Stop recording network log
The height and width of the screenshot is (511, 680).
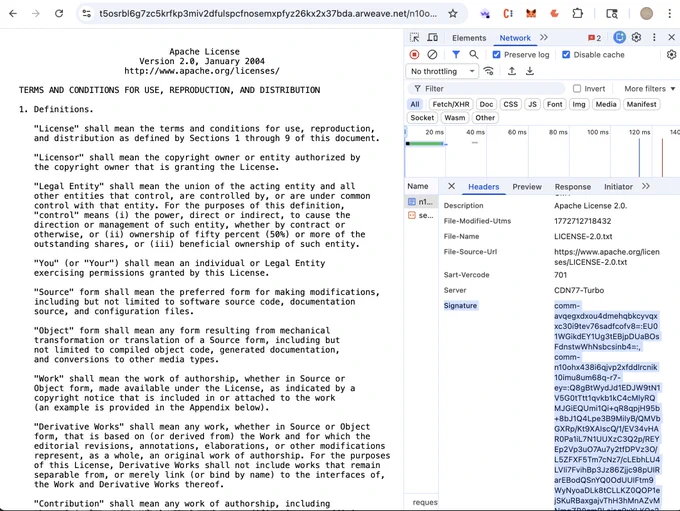point(414,55)
